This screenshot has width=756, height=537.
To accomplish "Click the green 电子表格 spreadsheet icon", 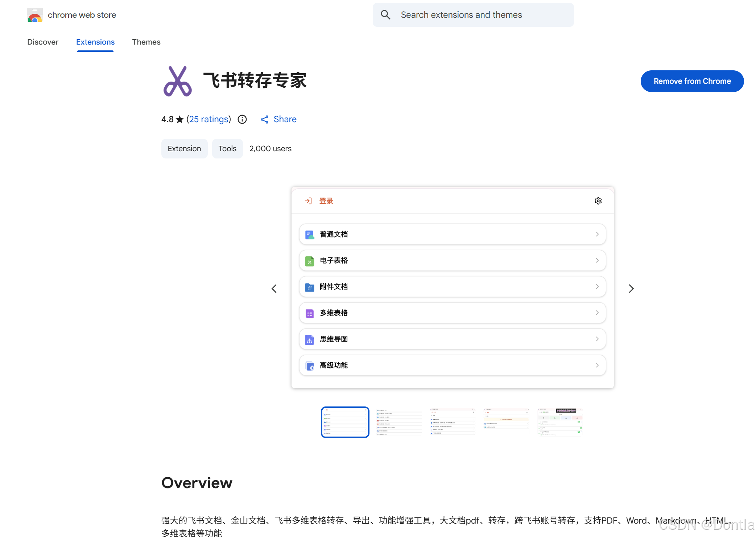I will 310,261.
